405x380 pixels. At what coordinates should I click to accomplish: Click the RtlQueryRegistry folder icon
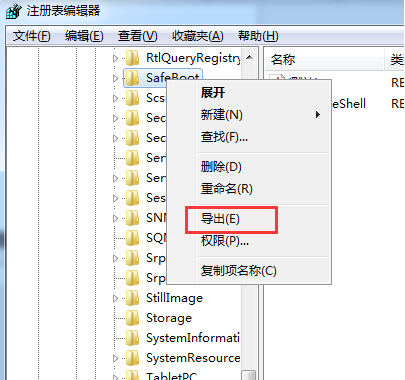click(x=132, y=58)
